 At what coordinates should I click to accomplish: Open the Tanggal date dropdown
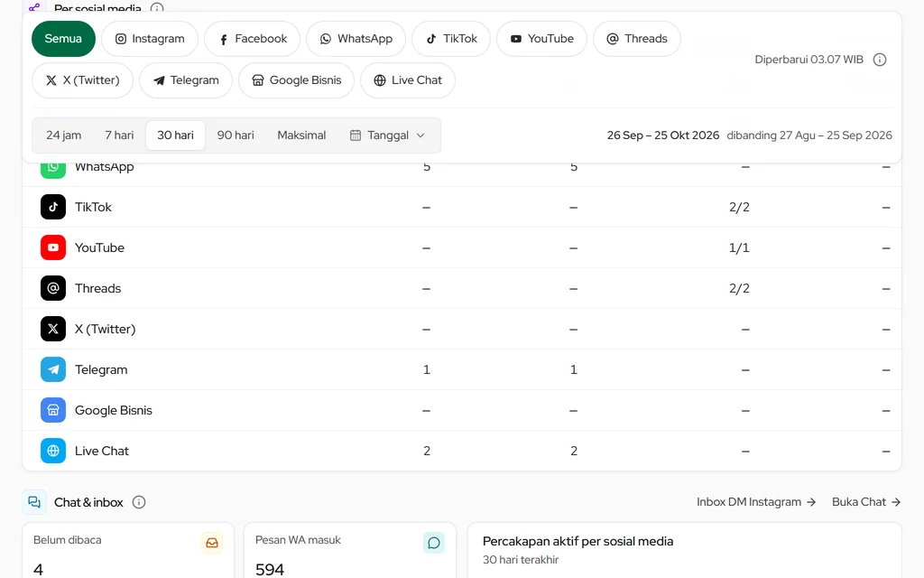pyautogui.click(x=388, y=135)
